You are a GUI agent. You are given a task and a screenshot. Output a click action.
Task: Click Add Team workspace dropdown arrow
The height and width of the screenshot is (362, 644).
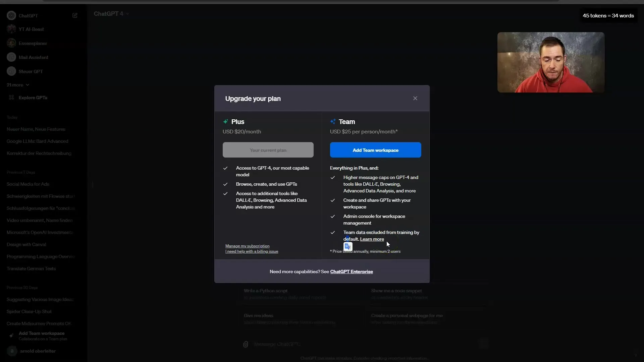click(375, 150)
